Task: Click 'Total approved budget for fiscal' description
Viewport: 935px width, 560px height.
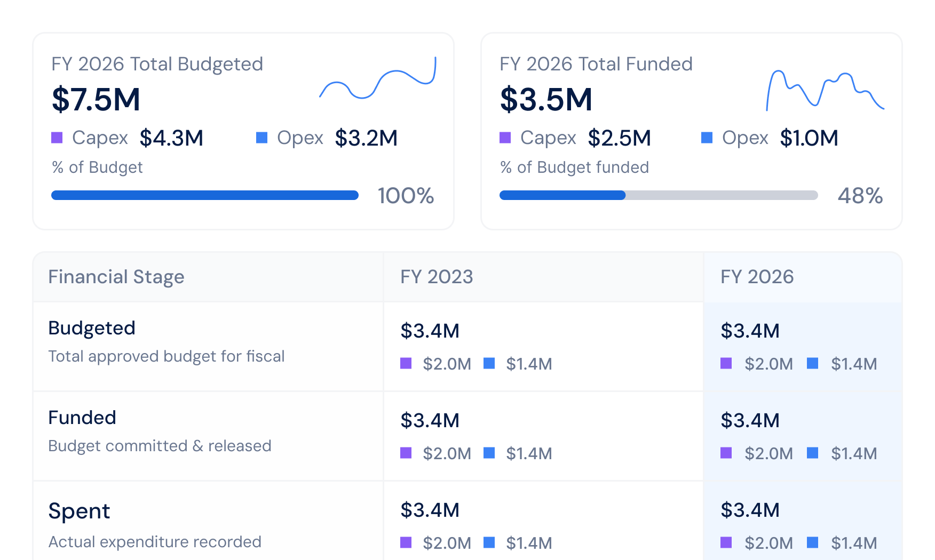Action: tap(167, 356)
